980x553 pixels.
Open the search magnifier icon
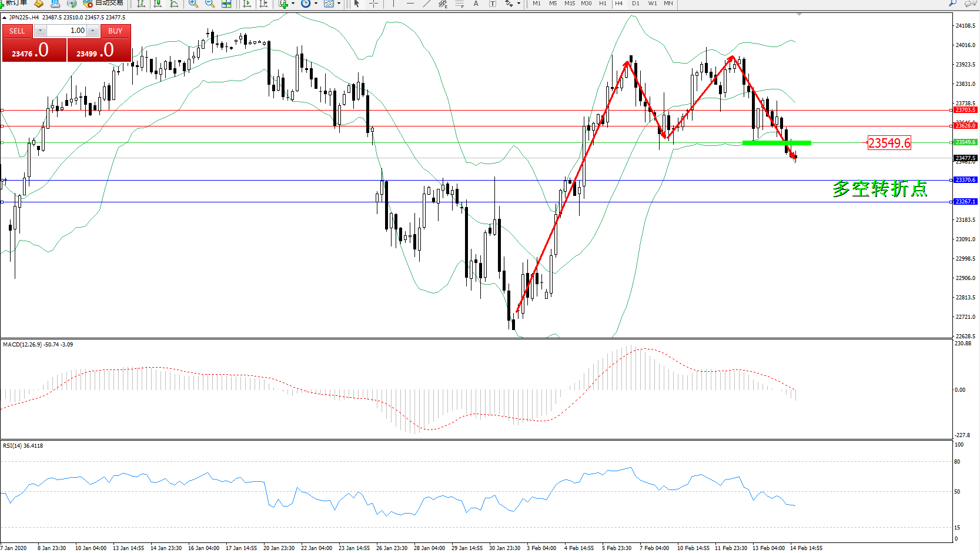click(x=952, y=4)
